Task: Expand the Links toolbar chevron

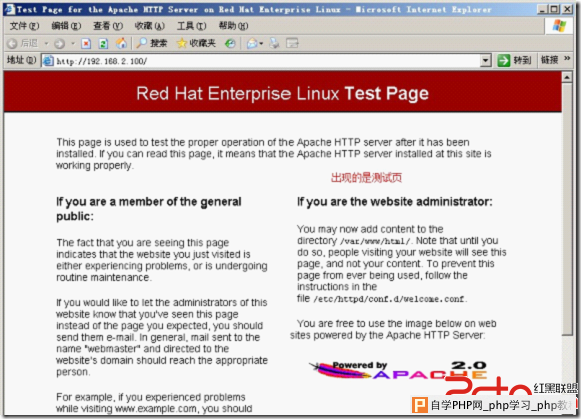Action: point(567,59)
